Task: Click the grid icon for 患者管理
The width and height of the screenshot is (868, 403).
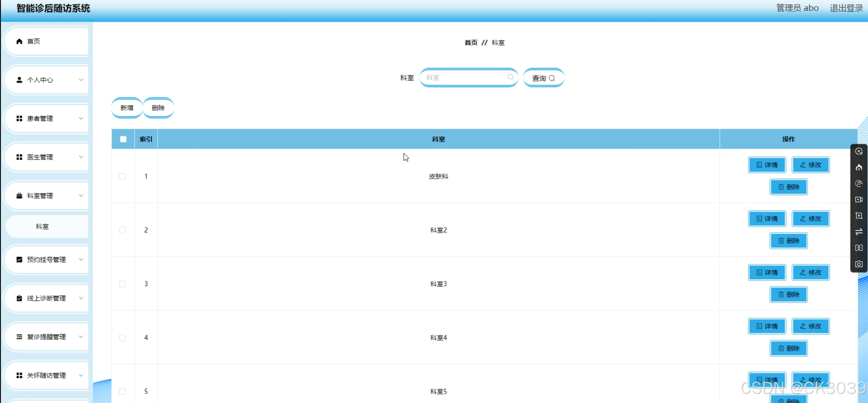Action: point(19,119)
